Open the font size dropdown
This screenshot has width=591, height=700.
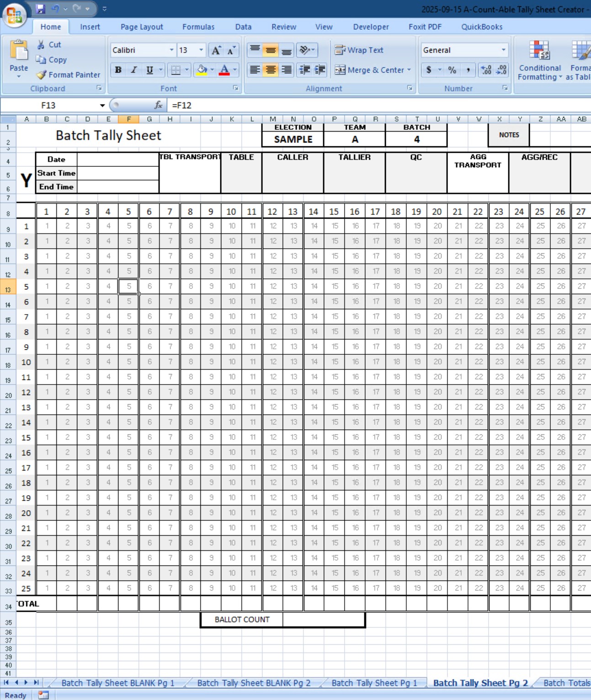(x=201, y=50)
